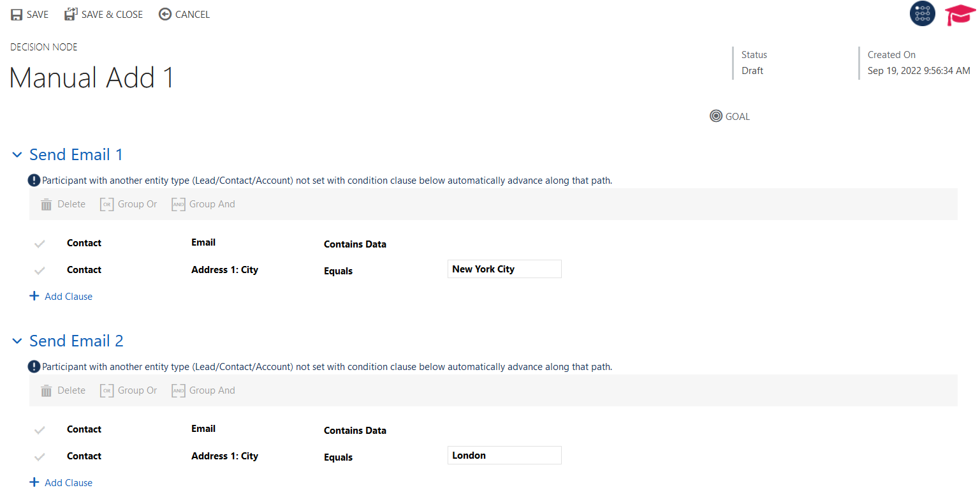This screenshot has width=980, height=504.
Task: Click Delete label in Send Email 1 toolbar
Action: tap(71, 204)
